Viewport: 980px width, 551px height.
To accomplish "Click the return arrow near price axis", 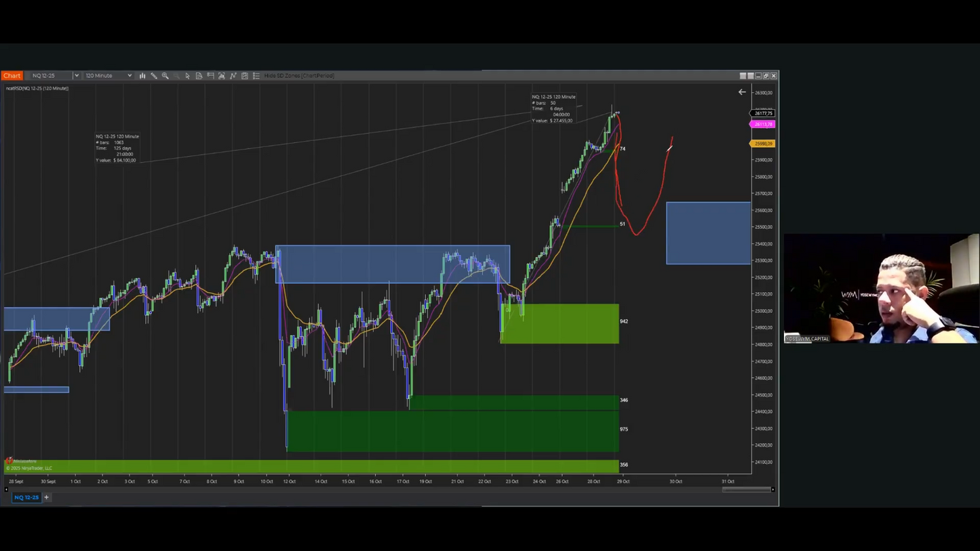I will coord(742,92).
